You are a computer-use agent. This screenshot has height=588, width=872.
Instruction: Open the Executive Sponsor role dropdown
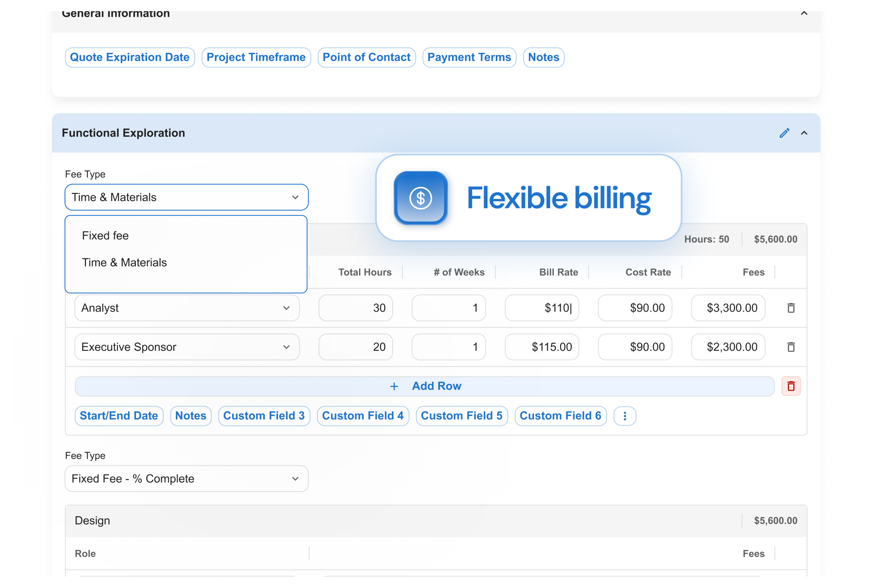pos(187,347)
